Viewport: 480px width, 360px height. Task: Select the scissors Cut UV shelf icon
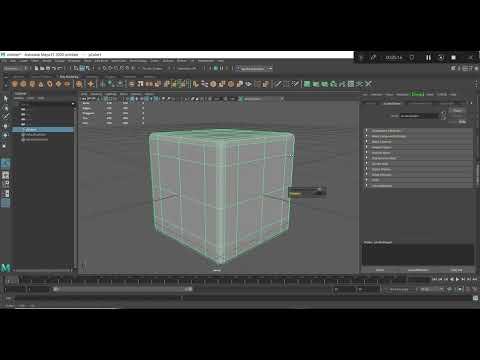coord(368,84)
